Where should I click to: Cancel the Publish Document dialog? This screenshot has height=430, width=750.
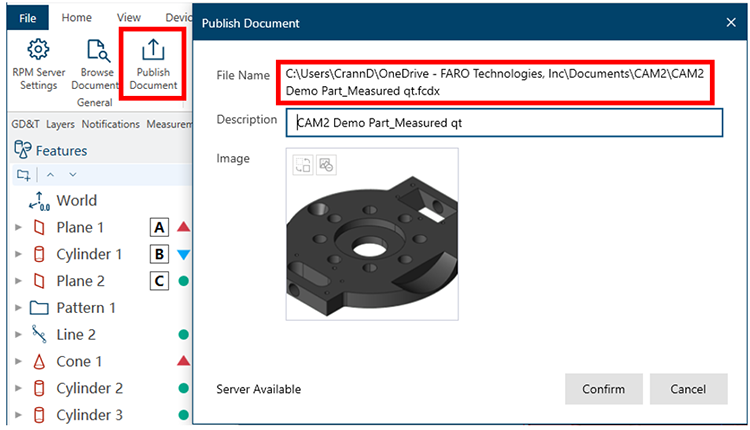pos(688,389)
